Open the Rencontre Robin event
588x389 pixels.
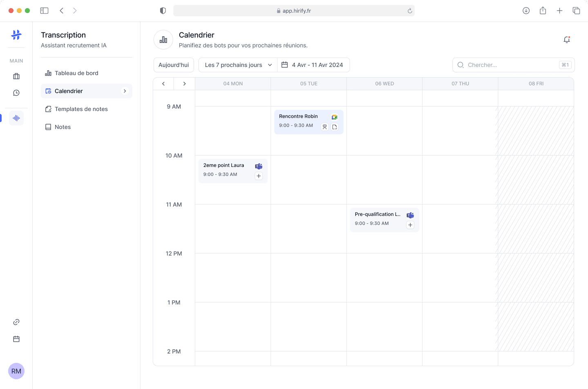click(x=309, y=122)
